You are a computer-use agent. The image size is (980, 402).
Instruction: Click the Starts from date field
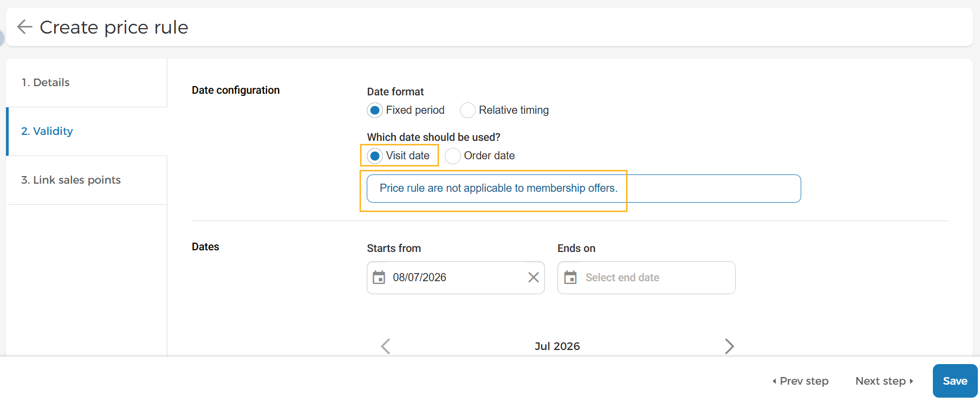(x=456, y=277)
